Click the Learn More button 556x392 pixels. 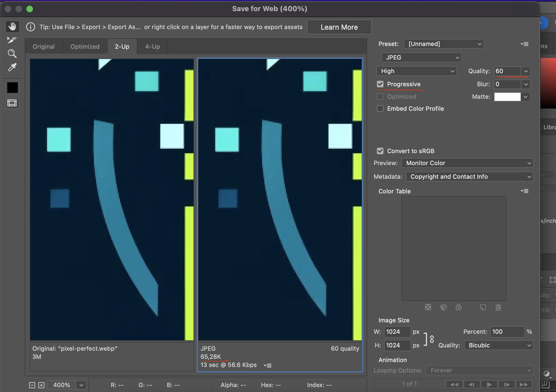pyautogui.click(x=339, y=27)
